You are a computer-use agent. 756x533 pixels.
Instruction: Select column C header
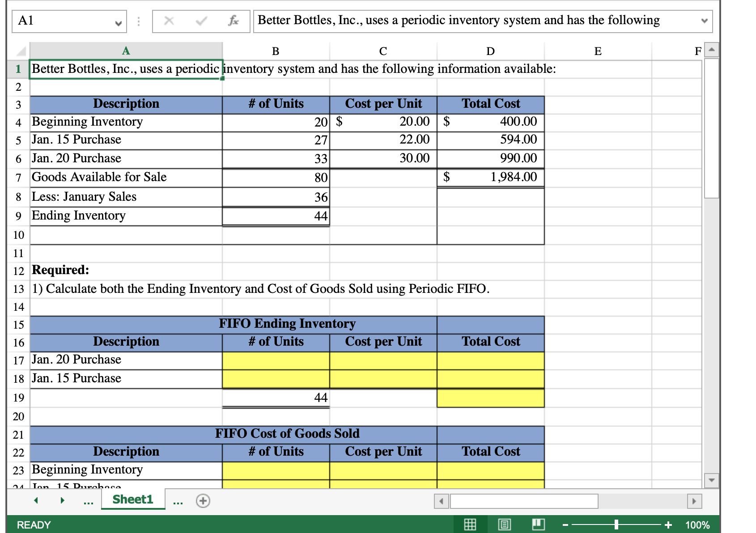(x=383, y=51)
